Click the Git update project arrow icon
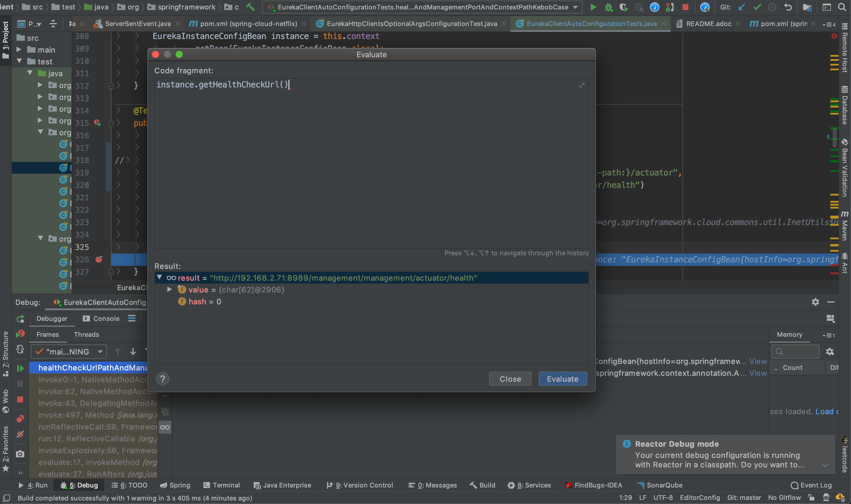This screenshot has width=851, height=504. pos(741,7)
